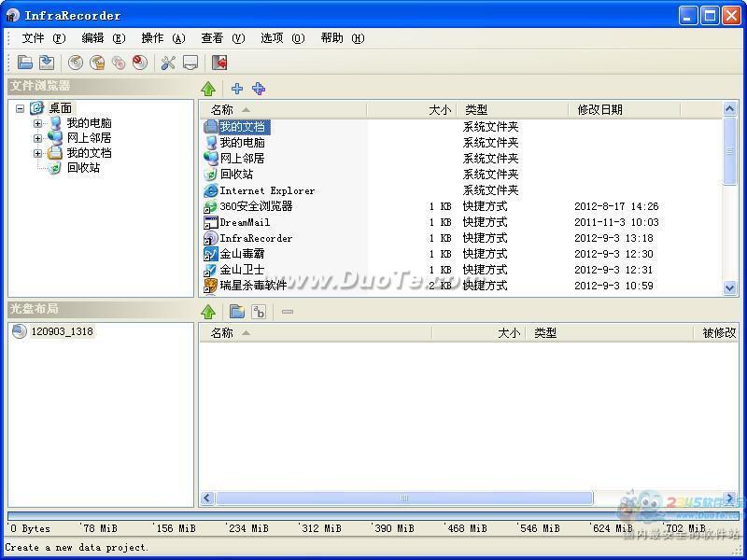Open configuration via the tools icon
747x560 pixels.
pyautogui.click(x=168, y=63)
